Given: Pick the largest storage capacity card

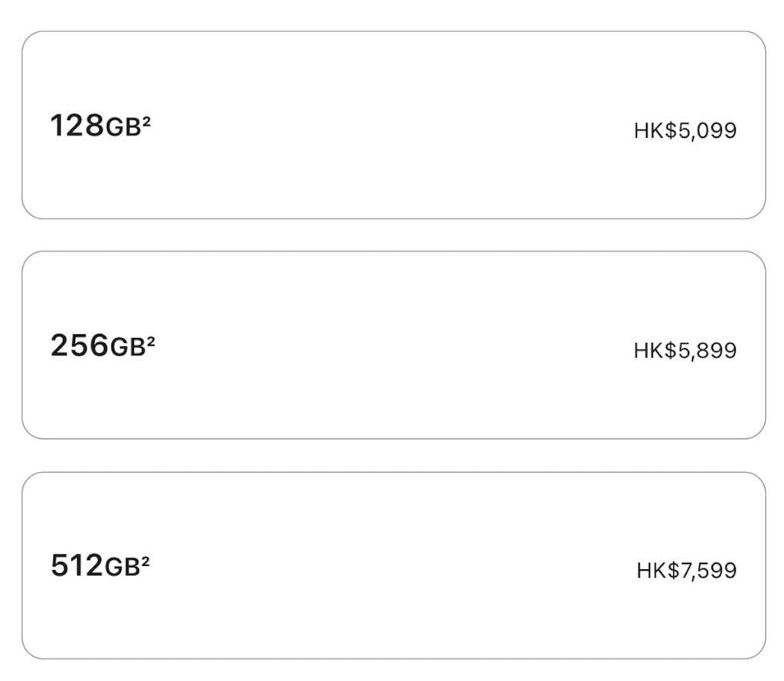Looking at the screenshot, I should (x=393, y=565).
